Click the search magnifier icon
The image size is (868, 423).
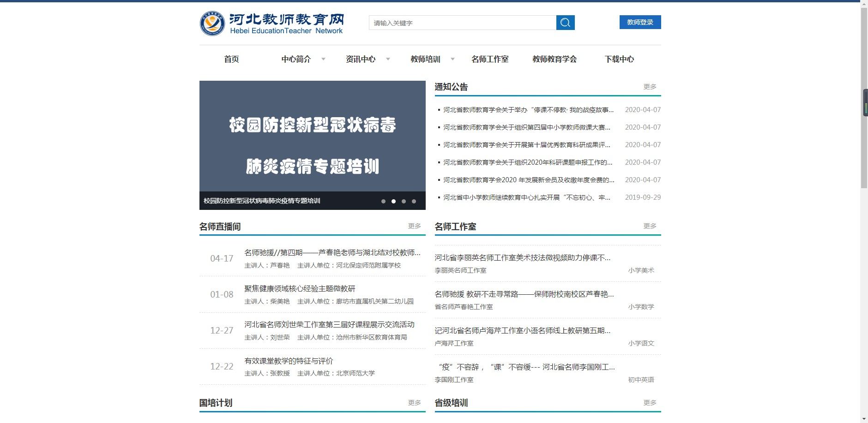(566, 22)
